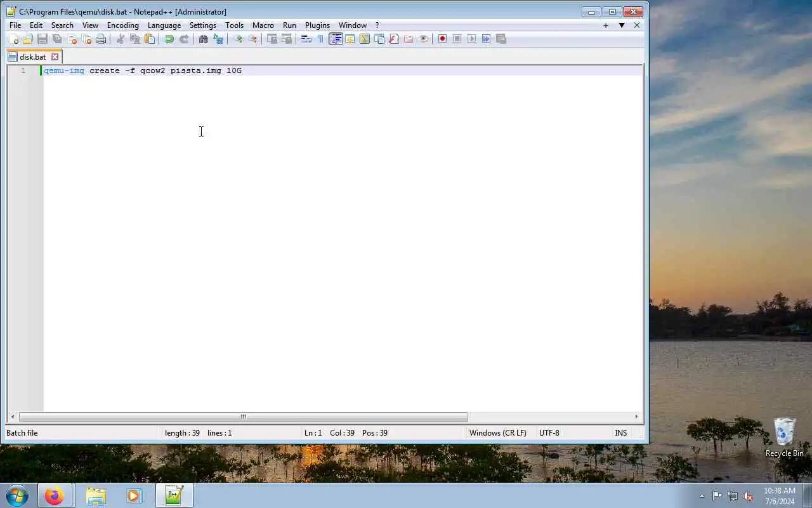Open the File menu
The width and height of the screenshot is (812, 508).
coord(15,25)
